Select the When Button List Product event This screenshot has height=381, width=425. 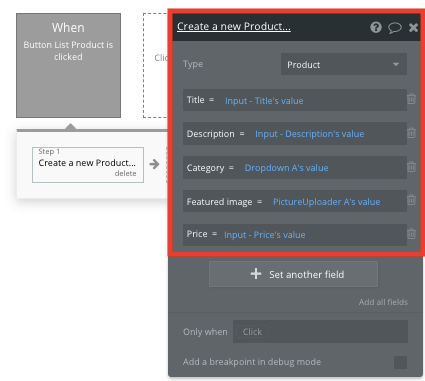click(68, 65)
